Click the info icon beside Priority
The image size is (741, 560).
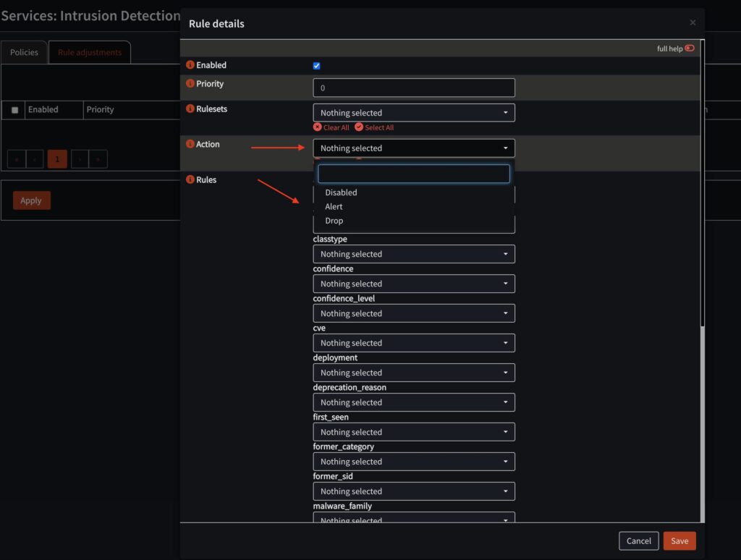pos(190,83)
